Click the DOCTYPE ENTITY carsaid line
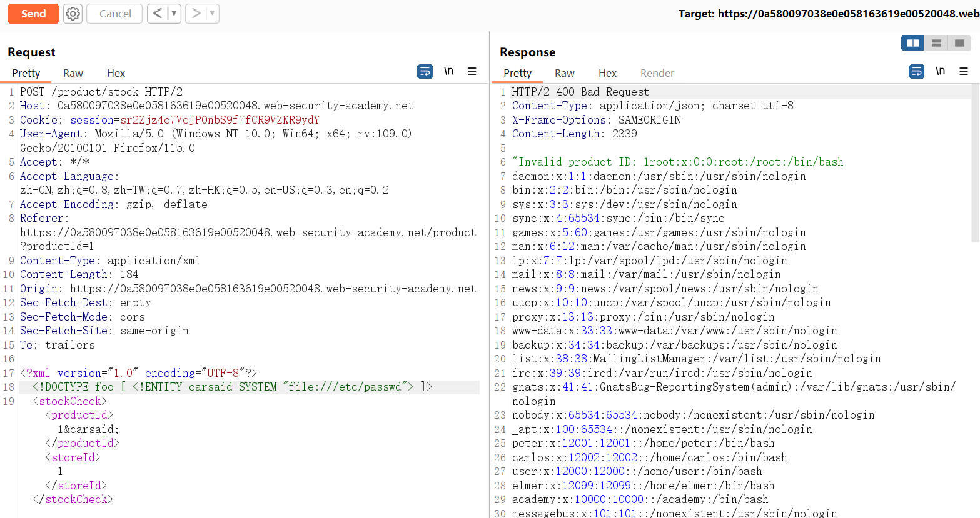Viewport: 980px width, 518px height. click(232, 387)
